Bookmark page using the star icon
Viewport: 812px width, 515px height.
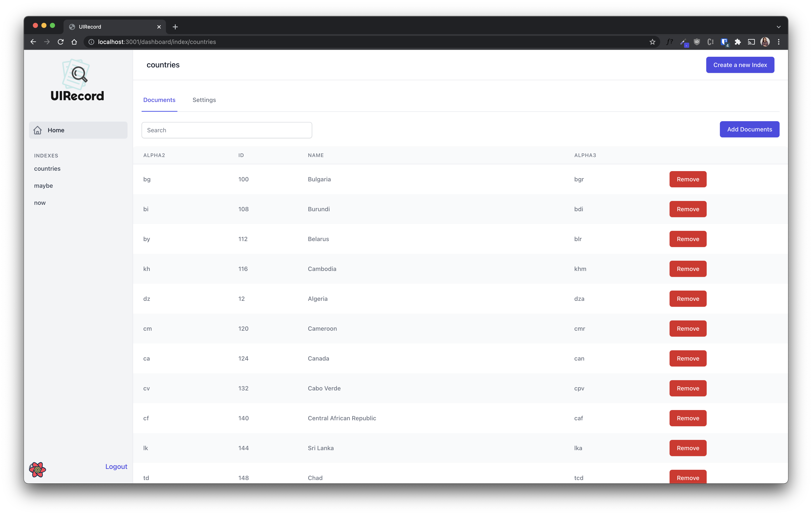(652, 42)
